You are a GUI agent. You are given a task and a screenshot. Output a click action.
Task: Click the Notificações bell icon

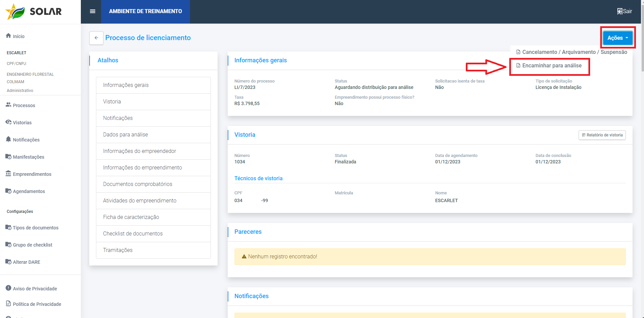point(8,139)
